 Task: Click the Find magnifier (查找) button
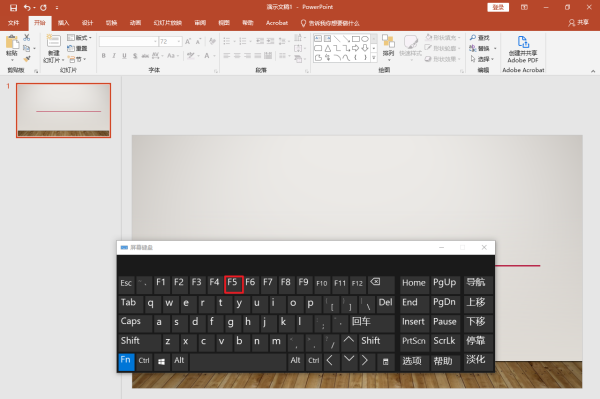point(480,37)
